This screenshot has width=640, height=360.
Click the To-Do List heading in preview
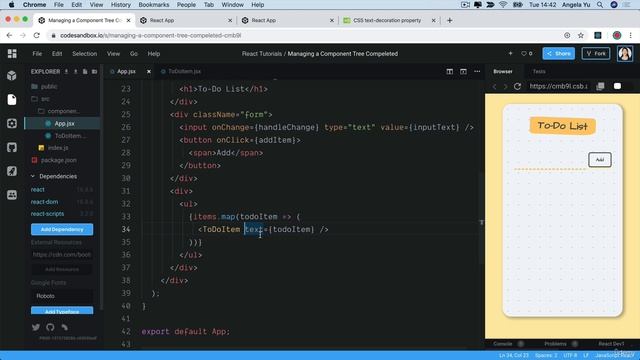pyautogui.click(x=562, y=126)
